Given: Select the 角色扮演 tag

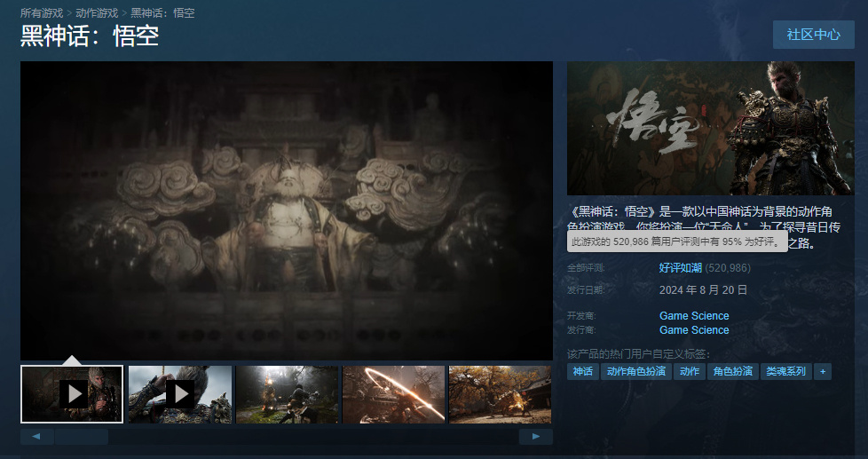Looking at the screenshot, I should tap(733, 371).
